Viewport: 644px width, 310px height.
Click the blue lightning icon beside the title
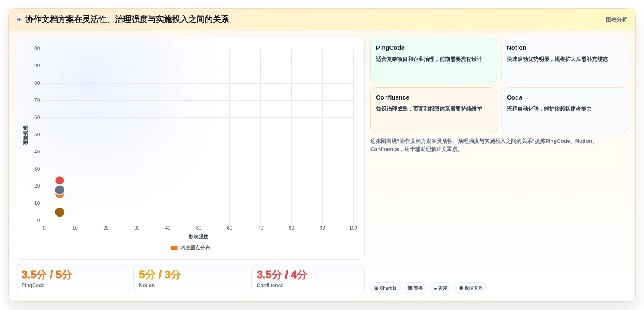19,20
